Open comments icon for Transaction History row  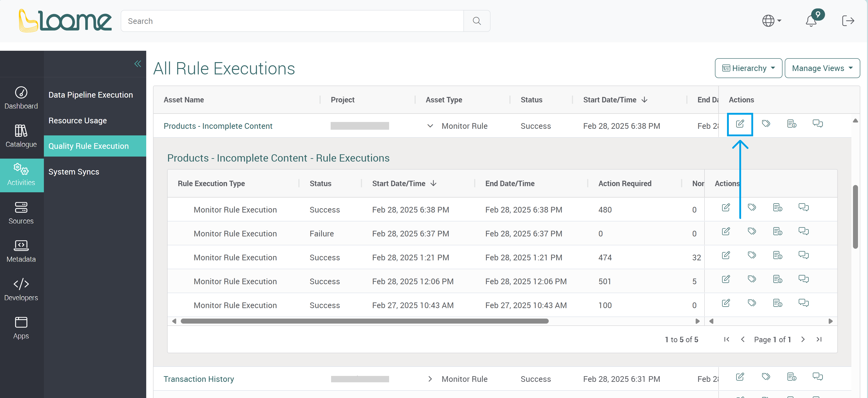818,377
